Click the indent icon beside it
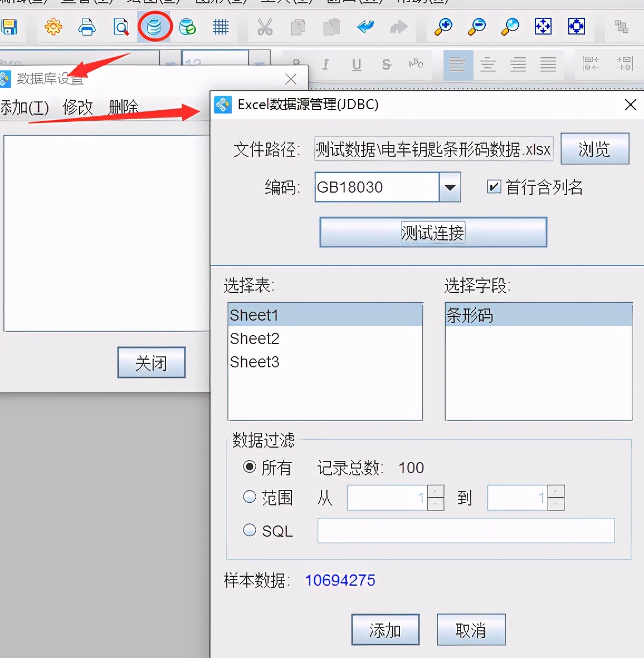The width and height of the screenshot is (644, 658). tap(625, 64)
